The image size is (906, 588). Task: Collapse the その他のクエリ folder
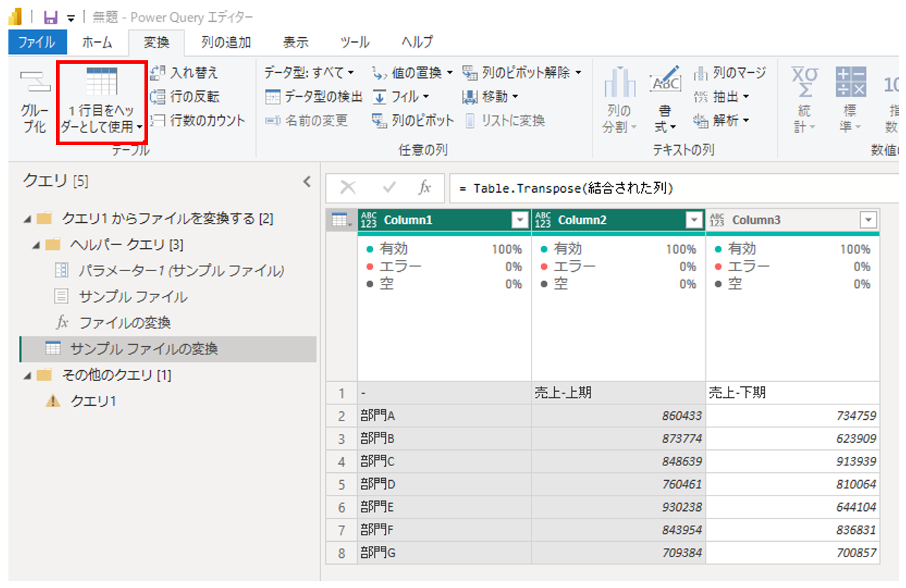pyautogui.click(x=27, y=375)
